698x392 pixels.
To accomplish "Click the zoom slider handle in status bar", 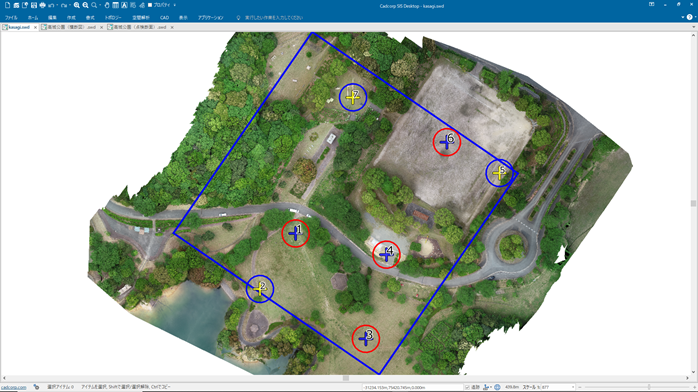I will (649, 387).
